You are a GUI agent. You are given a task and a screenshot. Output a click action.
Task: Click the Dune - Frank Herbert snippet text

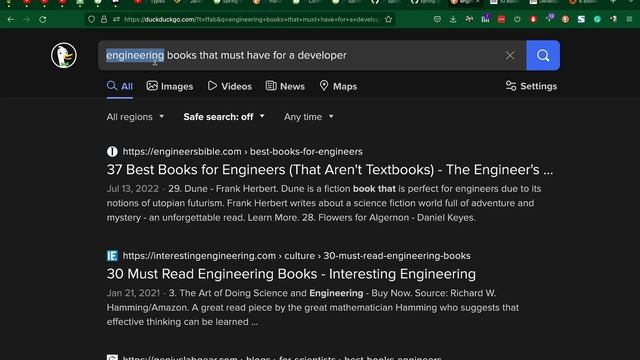pyautogui.click(x=324, y=203)
